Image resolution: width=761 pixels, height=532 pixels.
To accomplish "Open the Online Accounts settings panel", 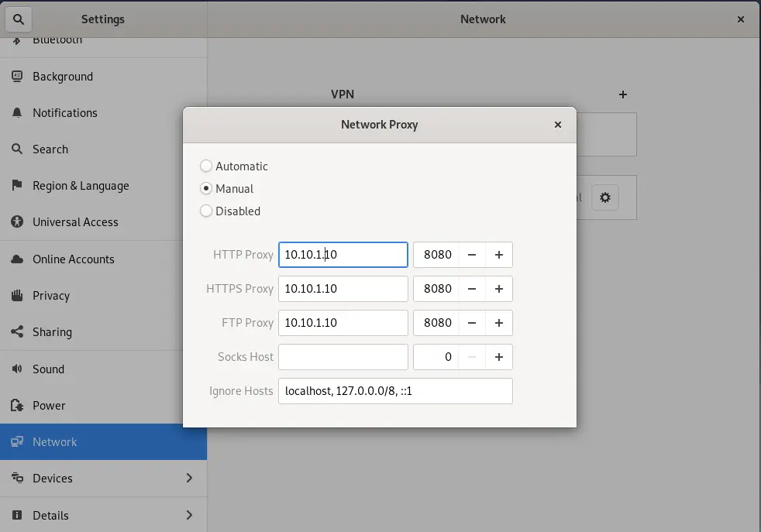I will click(74, 259).
